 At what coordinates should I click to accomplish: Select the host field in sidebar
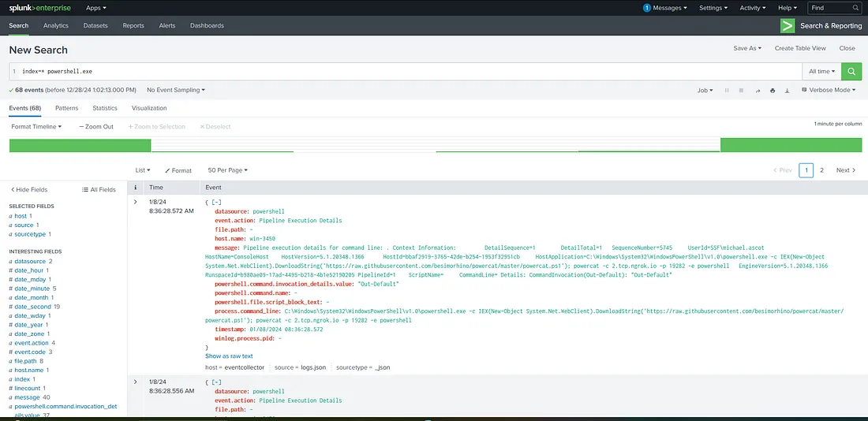tap(21, 216)
